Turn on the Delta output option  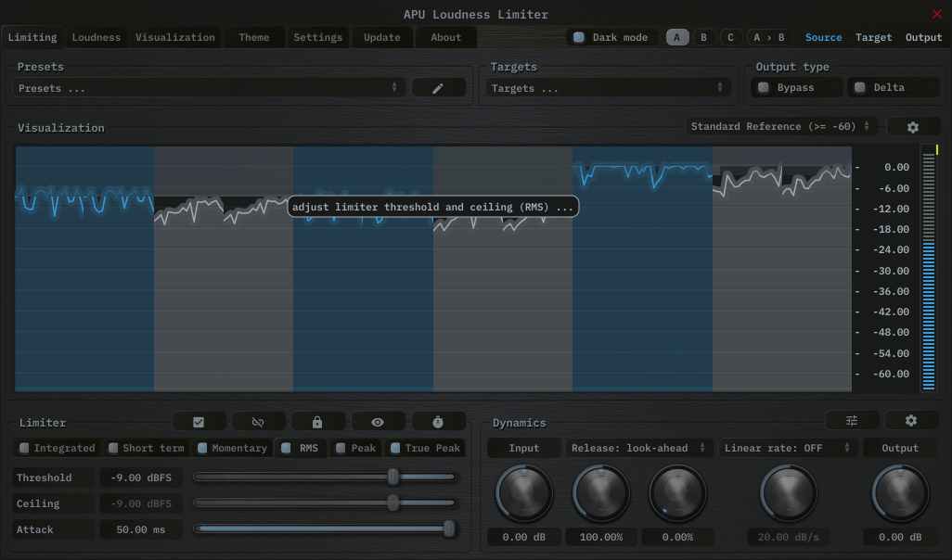tap(860, 88)
